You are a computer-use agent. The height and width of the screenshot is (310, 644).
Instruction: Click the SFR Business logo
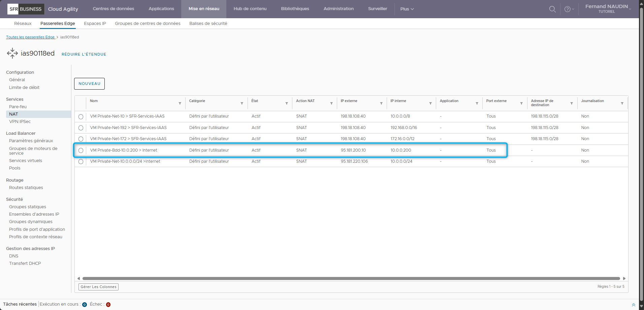tap(26, 9)
